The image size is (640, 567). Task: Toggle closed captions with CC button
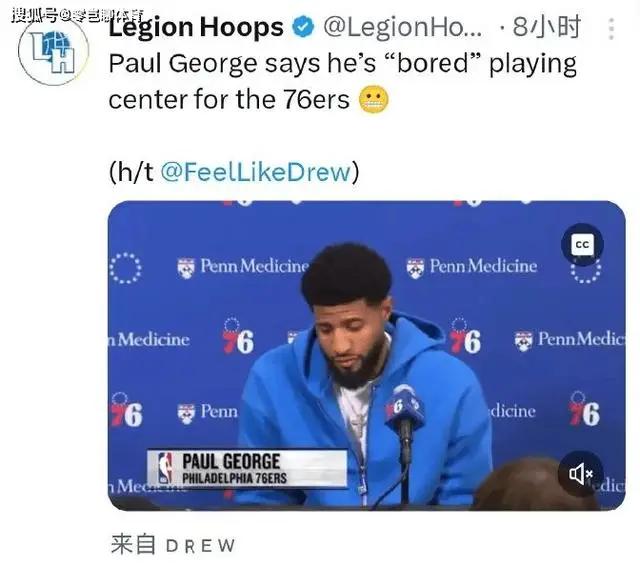point(582,244)
